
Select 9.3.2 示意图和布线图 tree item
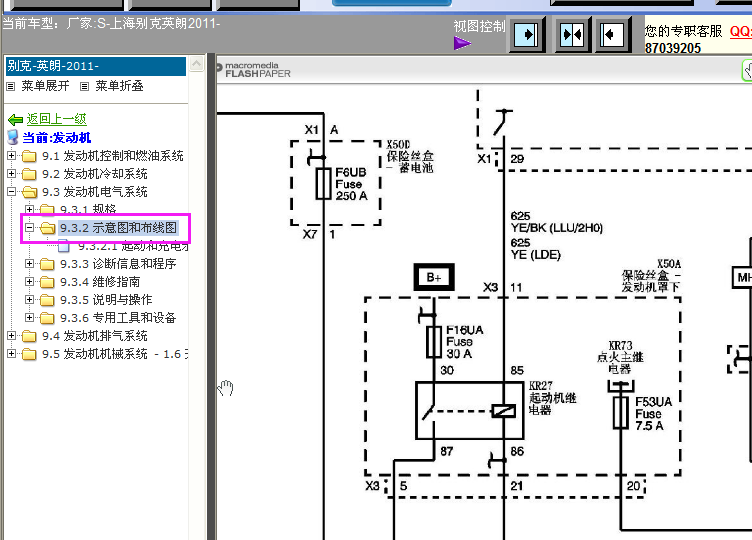pos(118,228)
